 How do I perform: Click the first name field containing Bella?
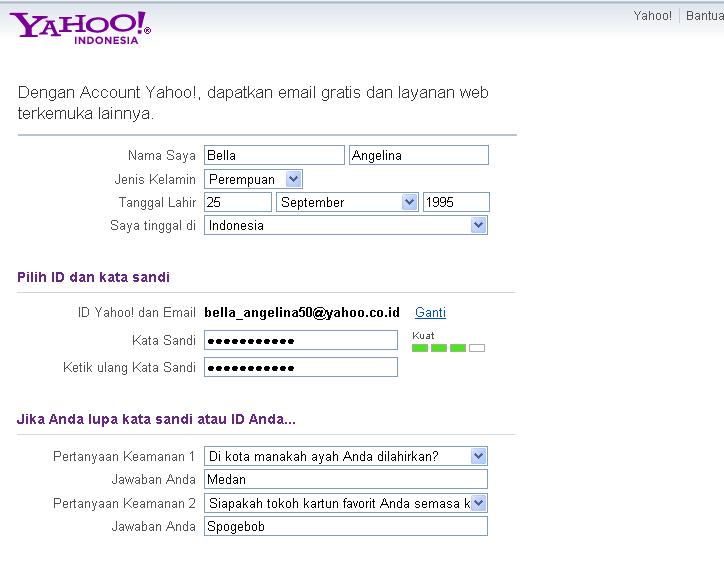click(x=274, y=155)
